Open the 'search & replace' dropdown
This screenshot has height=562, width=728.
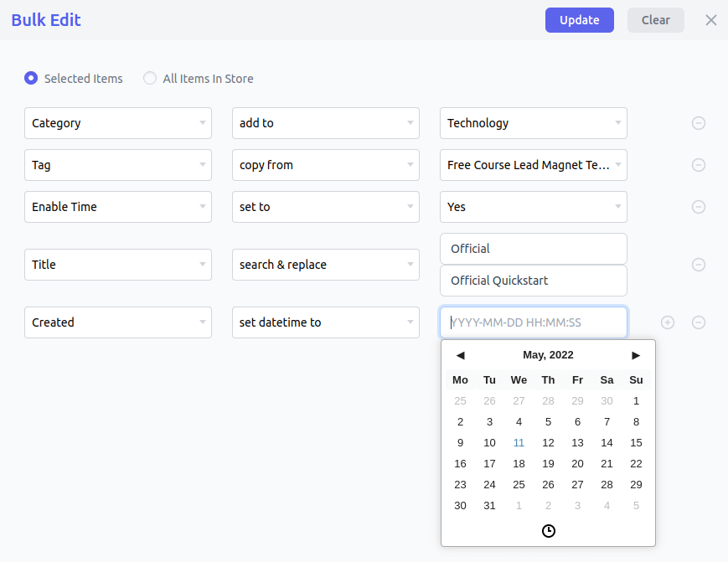pyautogui.click(x=326, y=265)
